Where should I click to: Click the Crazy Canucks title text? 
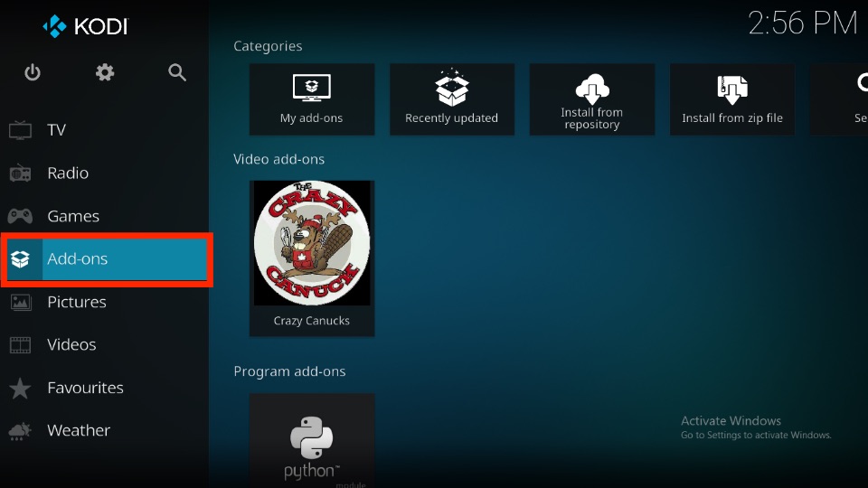pos(312,321)
